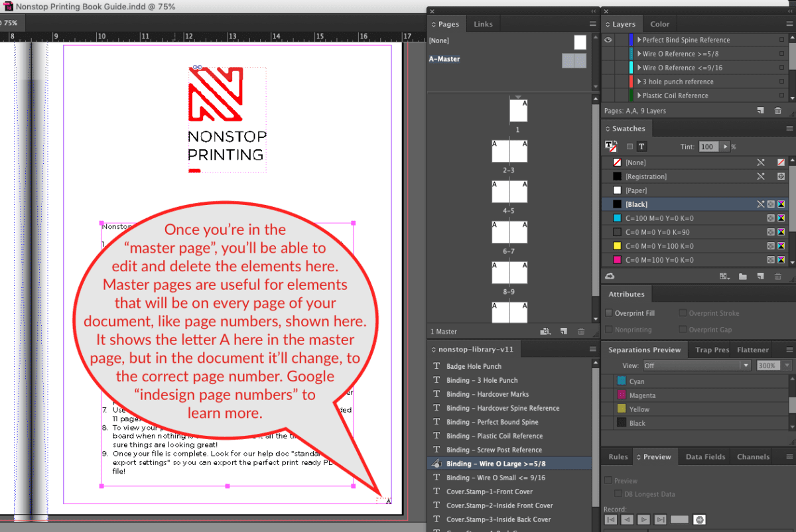Click the New Swatch icon in Swatches panel

click(759, 276)
